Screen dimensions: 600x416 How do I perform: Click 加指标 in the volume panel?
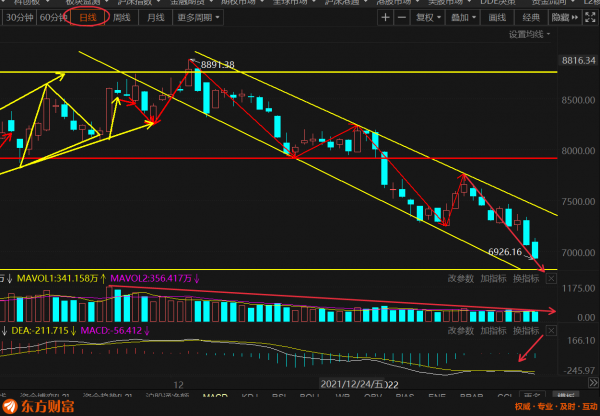[494, 276]
